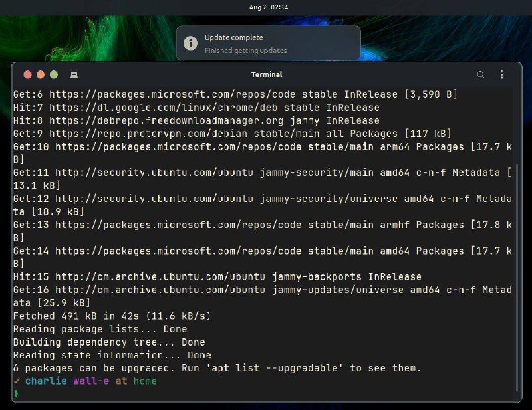Image resolution: width=532 pixels, height=410 pixels.
Task: Open the terminal search icon
Action: pos(480,74)
